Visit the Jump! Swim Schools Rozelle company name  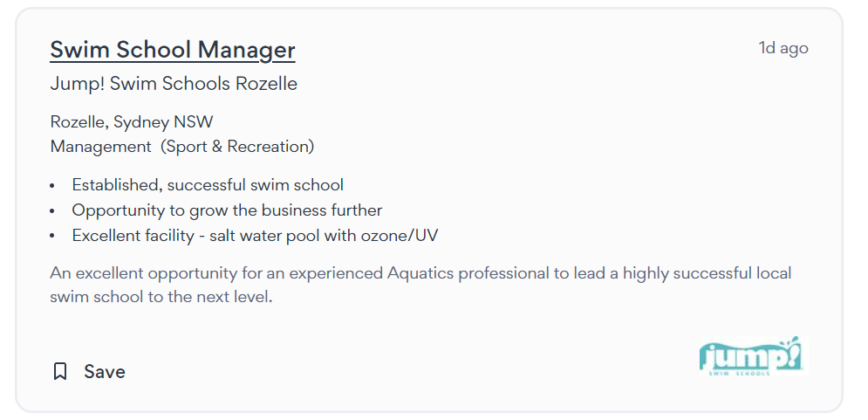[x=174, y=84]
